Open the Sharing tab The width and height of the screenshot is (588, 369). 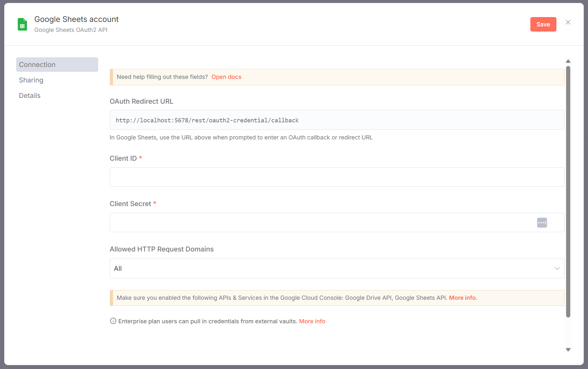click(x=31, y=80)
